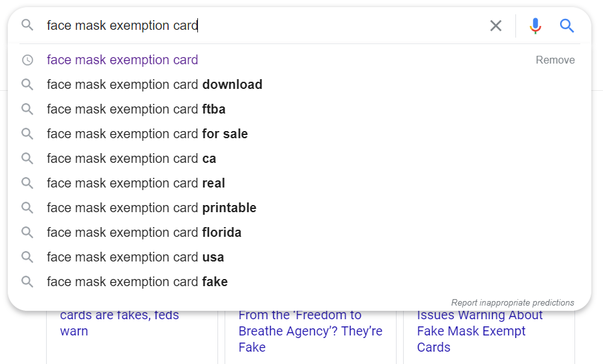This screenshot has height=364, width=603.
Task: Select 'face mask exemption card download' suggestion
Action: tap(300, 84)
